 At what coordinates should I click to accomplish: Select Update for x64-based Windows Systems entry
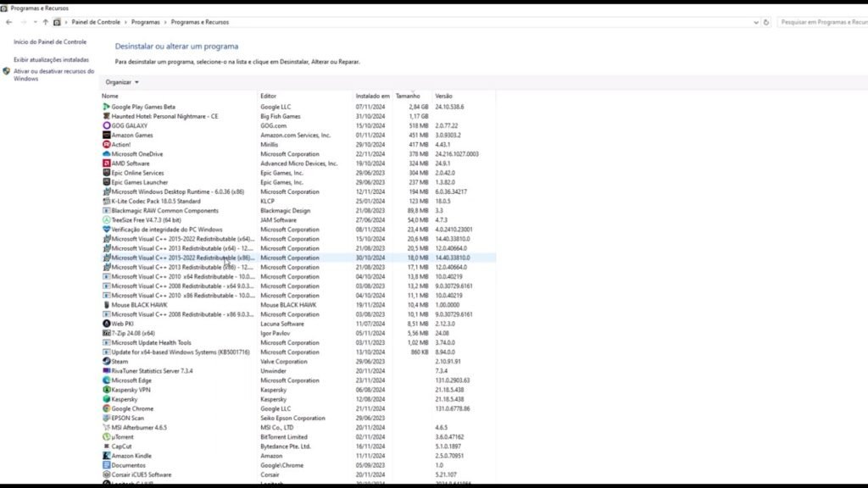pos(298,352)
